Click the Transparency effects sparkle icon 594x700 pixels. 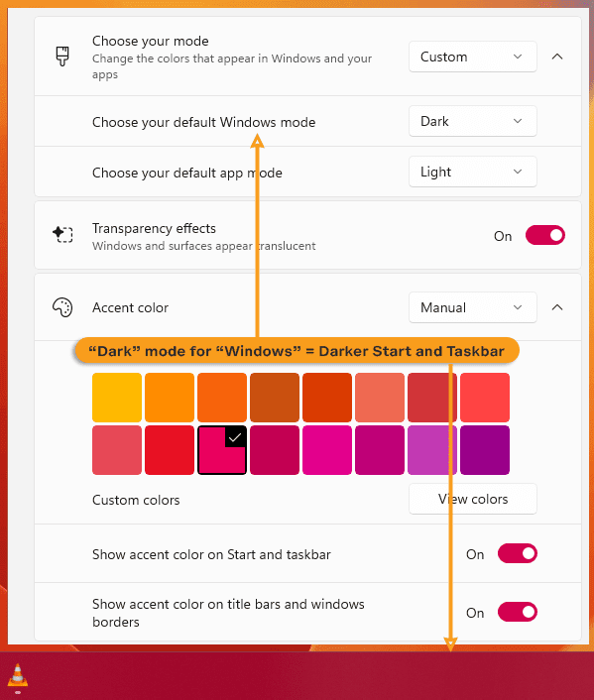click(62, 234)
